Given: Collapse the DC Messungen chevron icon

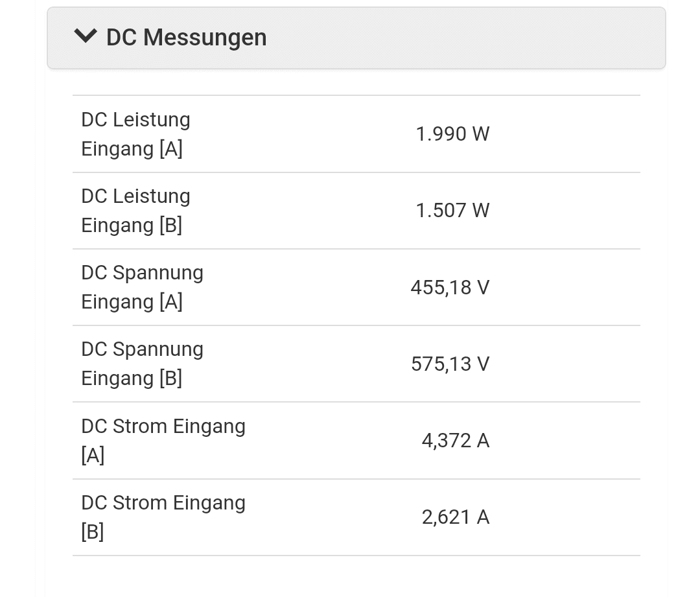Looking at the screenshot, I should [86, 36].
